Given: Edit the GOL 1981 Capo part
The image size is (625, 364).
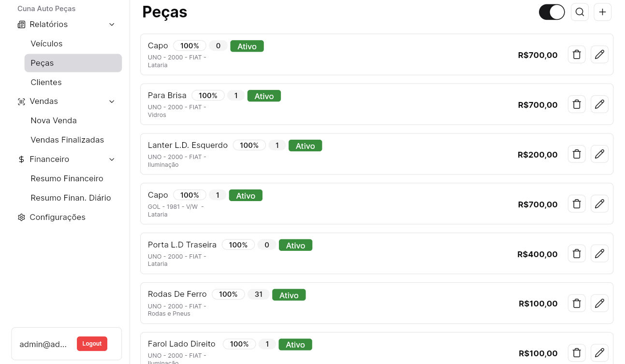Looking at the screenshot, I should (x=599, y=204).
